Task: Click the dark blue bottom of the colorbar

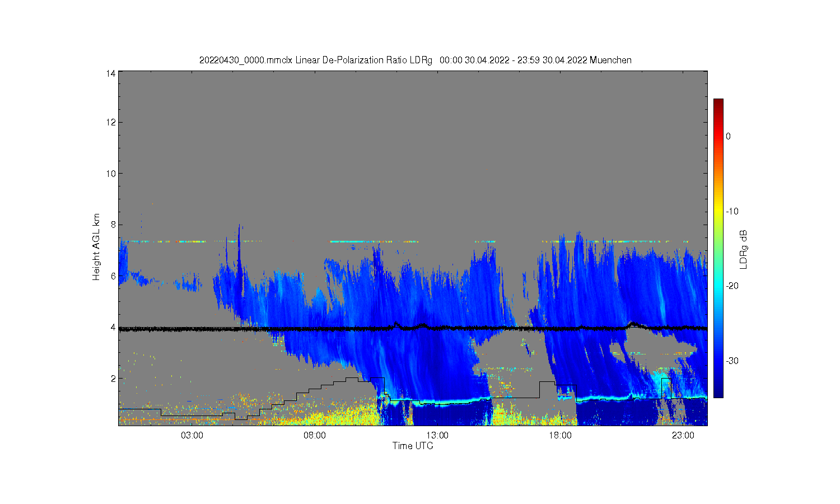Action: click(x=718, y=393)
